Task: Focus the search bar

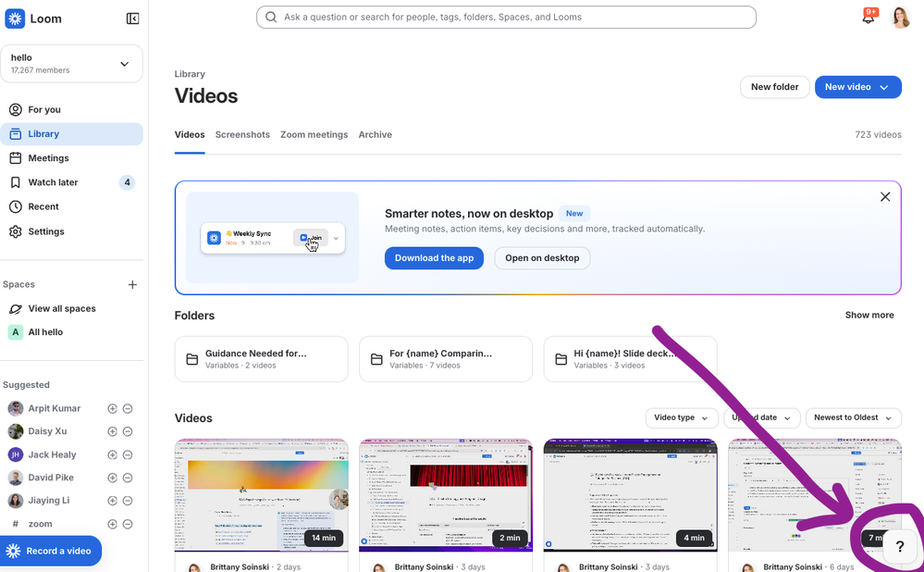Action: coord(506,17)
